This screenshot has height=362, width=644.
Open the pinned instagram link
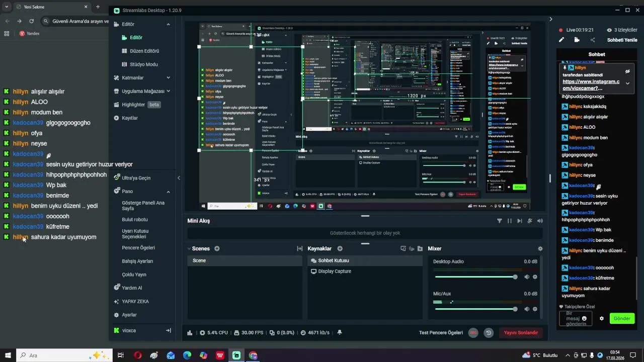tap(591, 85)
